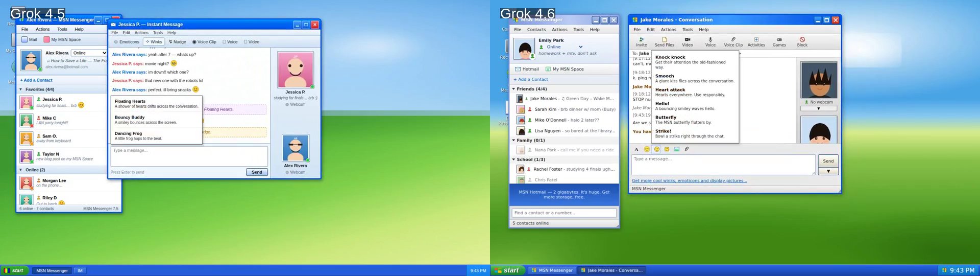Click the highlighted winks smiley above Jake's message box
Viewport: 980px width, 276px height.
click(x=657, y=149)
